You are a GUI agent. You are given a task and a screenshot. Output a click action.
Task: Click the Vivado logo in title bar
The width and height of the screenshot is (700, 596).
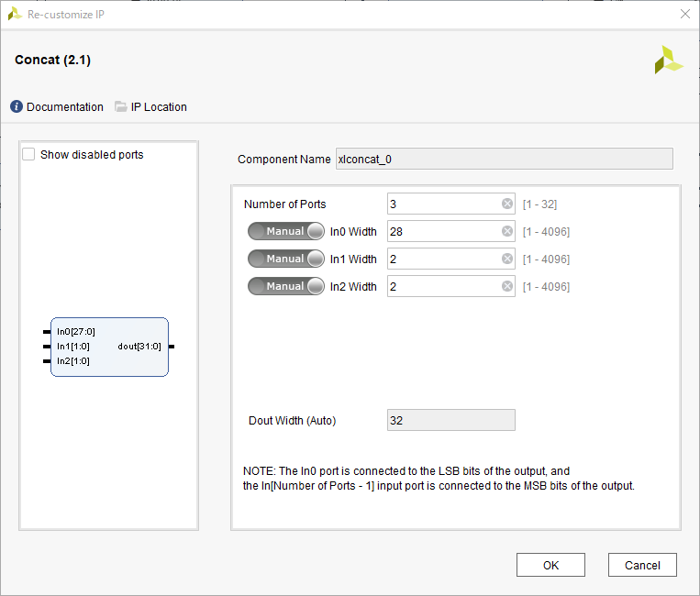coord(15,14)
